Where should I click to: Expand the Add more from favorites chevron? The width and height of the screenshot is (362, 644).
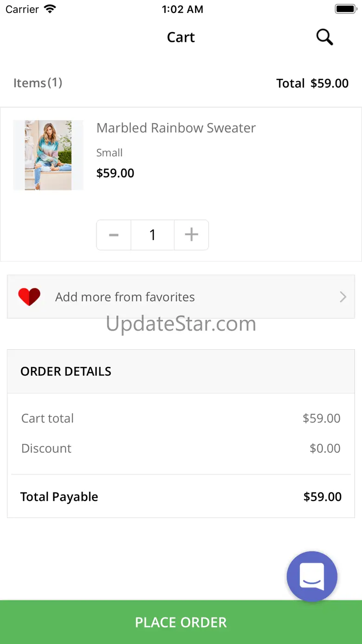[x=343, y=297]
